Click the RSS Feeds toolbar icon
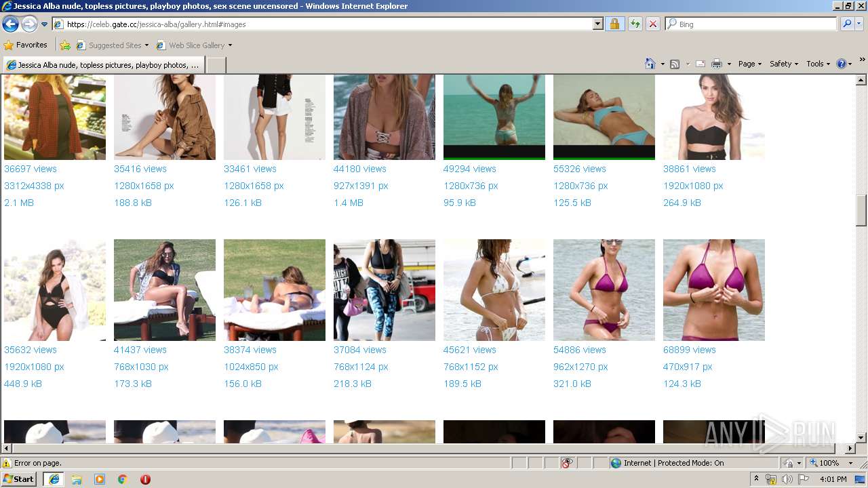The image size is (868, 488). [x=675, y=64]
